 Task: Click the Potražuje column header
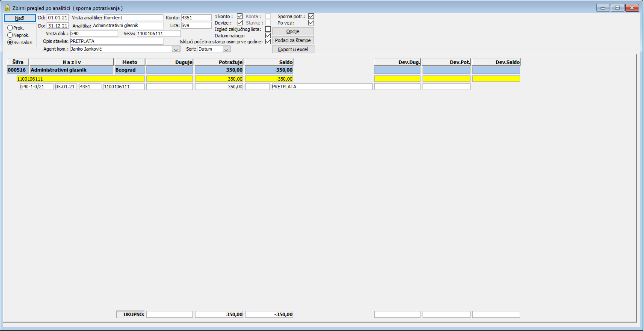[219, 62]
